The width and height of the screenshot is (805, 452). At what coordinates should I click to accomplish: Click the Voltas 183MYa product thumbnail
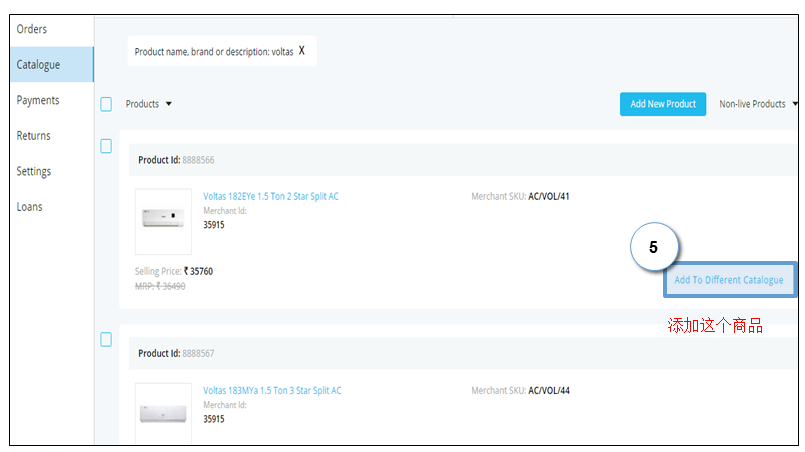(x=163, y=413)
